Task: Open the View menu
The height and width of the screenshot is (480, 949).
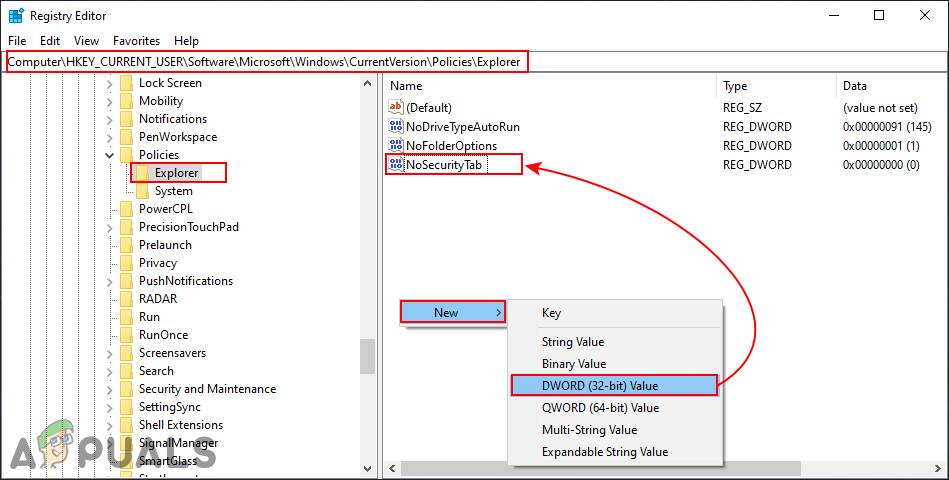Action: click(x=87, y=41)
